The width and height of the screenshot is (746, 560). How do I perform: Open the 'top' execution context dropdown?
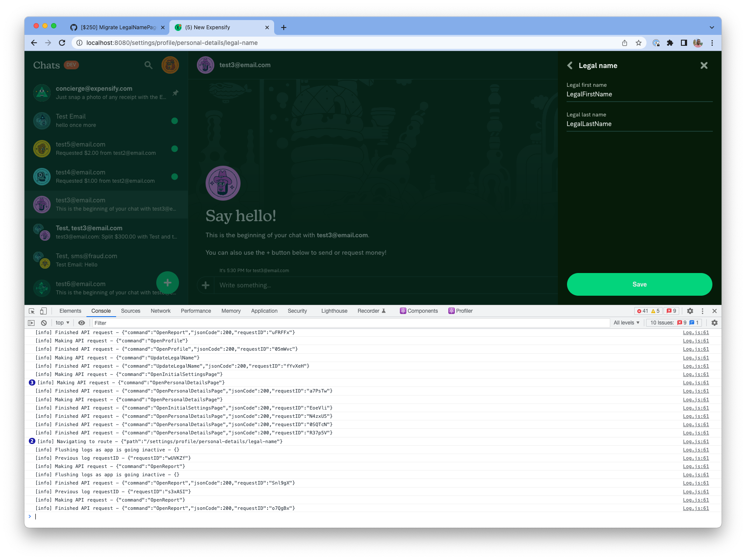62,323
